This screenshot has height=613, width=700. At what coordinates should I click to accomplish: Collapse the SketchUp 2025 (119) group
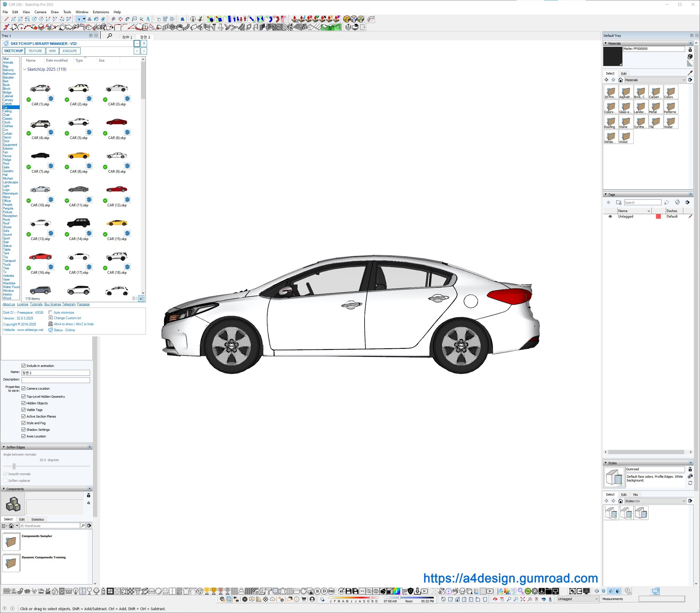25,69
